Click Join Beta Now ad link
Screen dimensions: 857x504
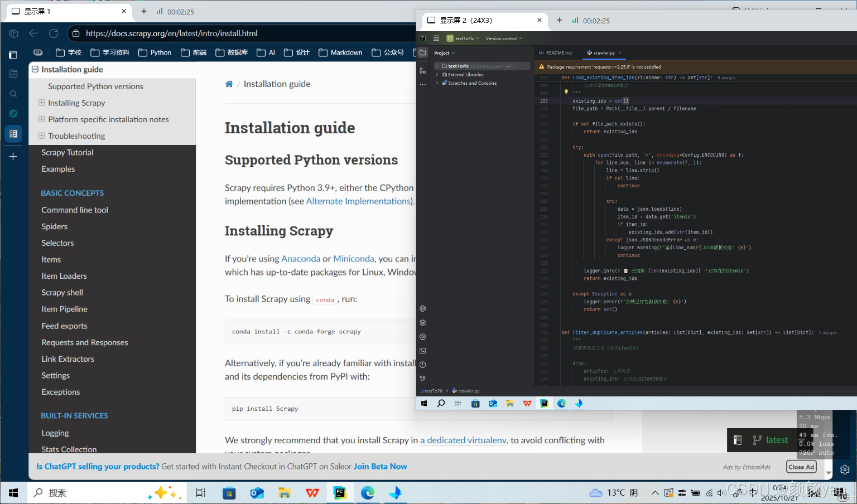(380, 467)
